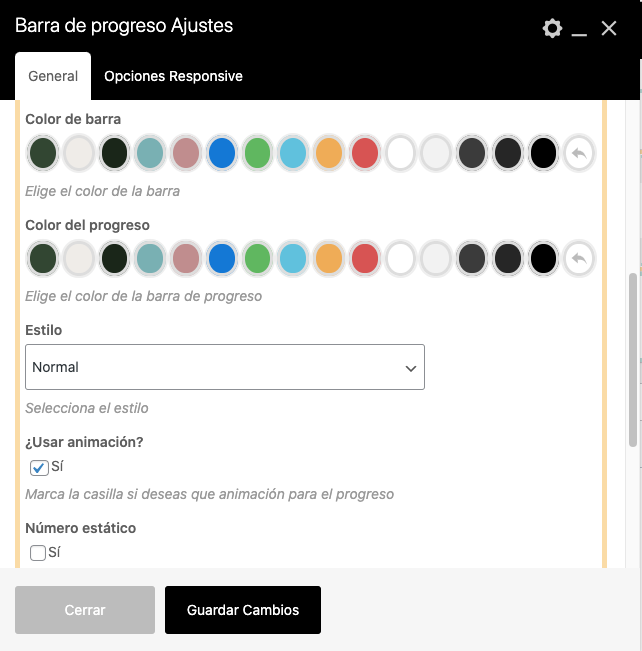The width and height of the screenshot is (642, 651).
Task: Disable the ¿Usar animación? checkbox
Action: 39,467
